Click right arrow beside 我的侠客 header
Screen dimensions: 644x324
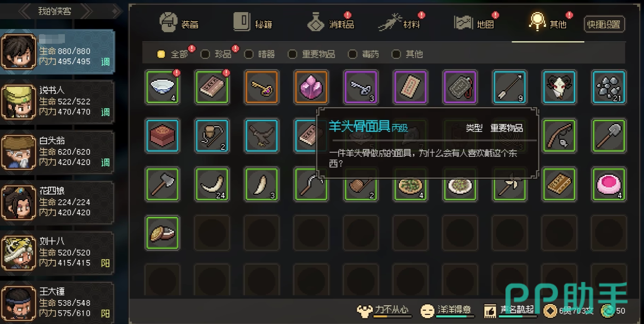click(88, 11)
